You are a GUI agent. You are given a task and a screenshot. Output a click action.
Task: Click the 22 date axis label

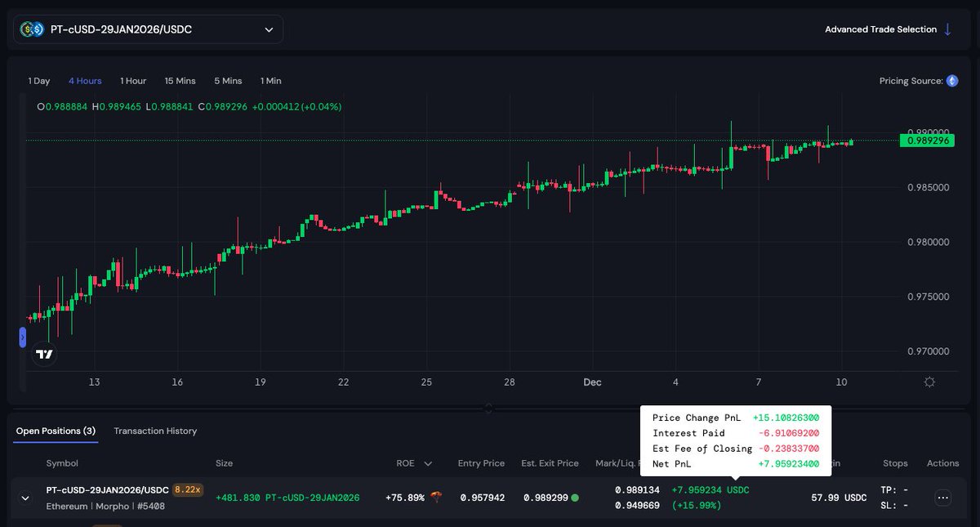(344, 382)
